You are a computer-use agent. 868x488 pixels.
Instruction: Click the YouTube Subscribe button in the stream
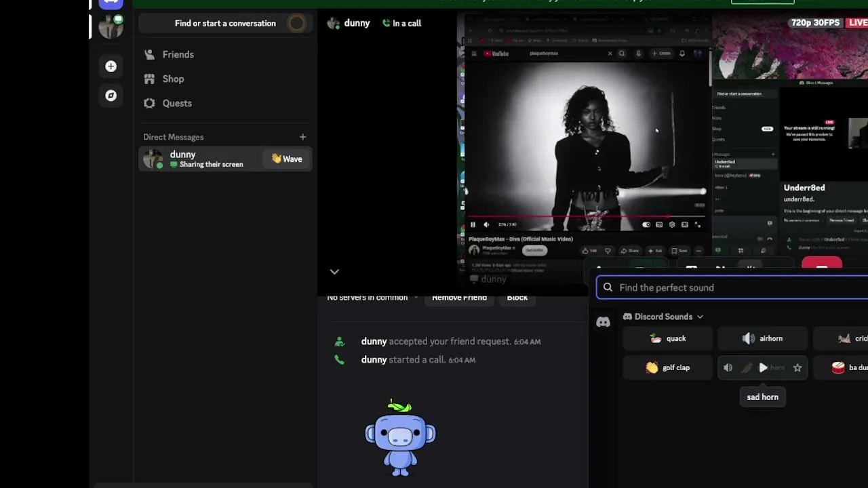point(534,250)
